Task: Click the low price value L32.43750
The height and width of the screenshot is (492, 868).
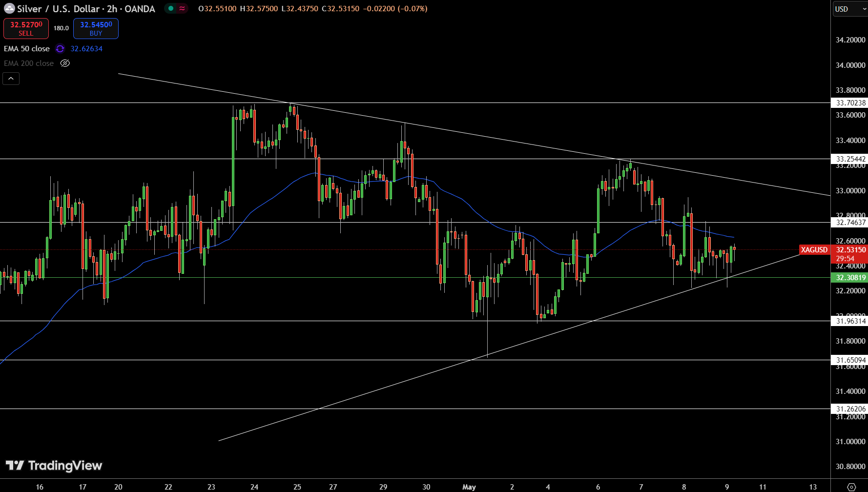Action: pos(300,9)
